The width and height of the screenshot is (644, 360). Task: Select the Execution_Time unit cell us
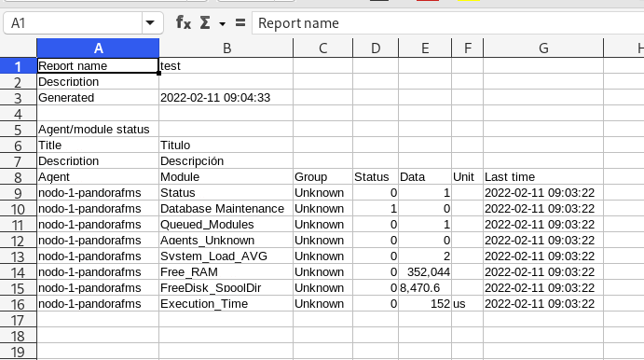coord(468,304)
